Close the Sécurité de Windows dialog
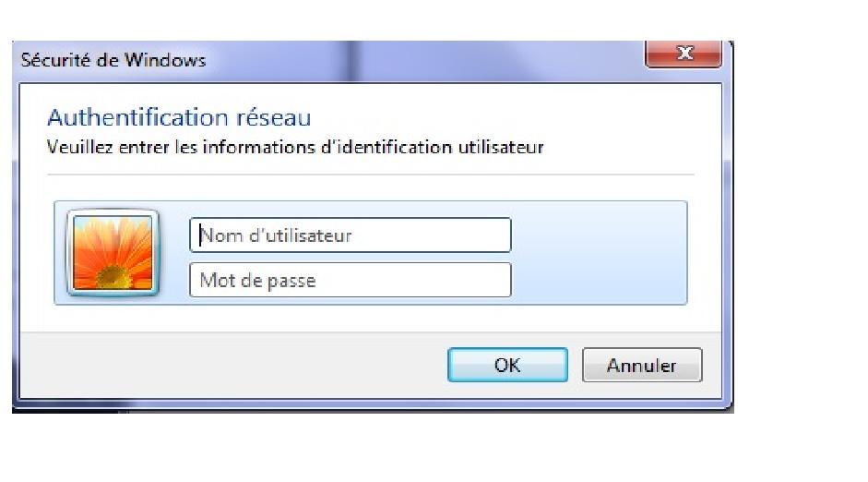 tap(684, 54)
